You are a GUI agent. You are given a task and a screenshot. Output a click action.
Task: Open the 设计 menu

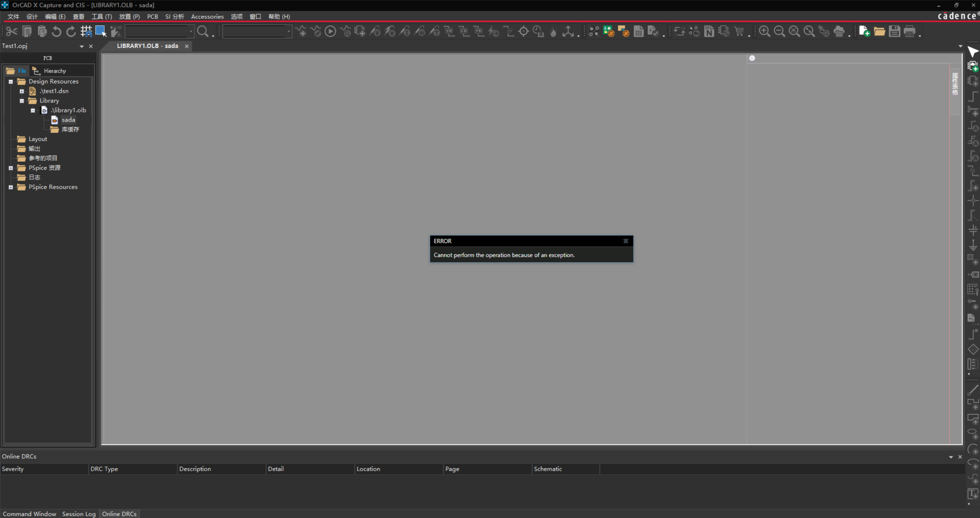[32, 16]
